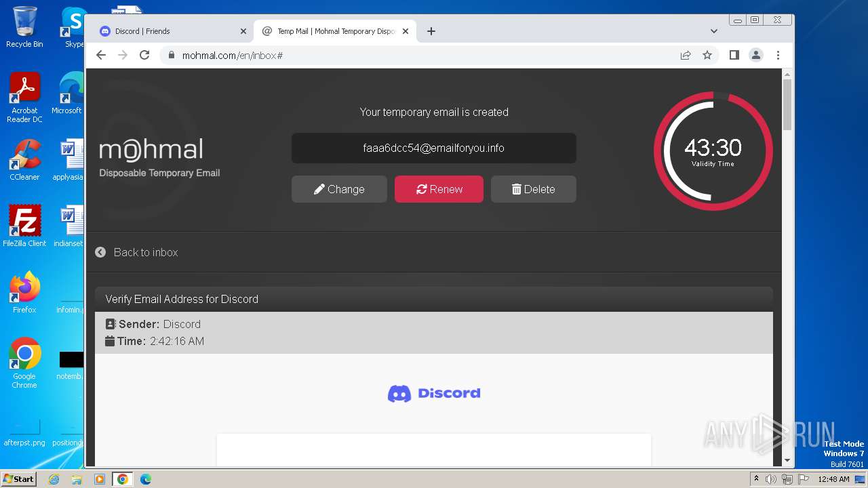Open Internet Explorer from taskbar

point(54,479)
